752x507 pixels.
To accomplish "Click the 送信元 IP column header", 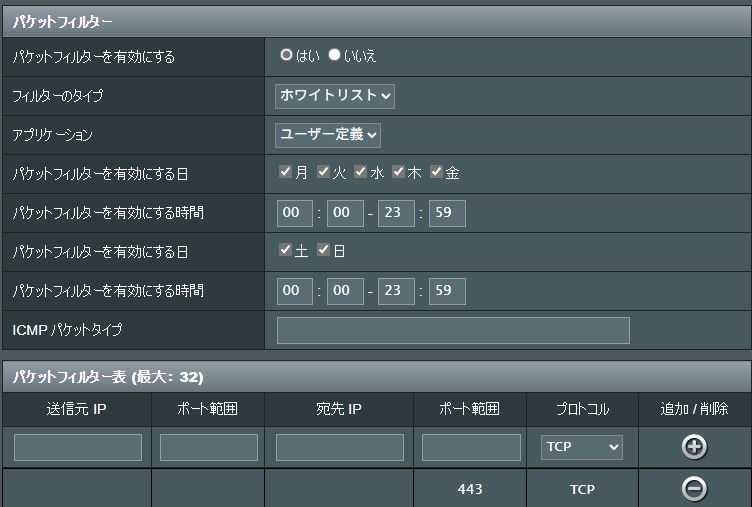I will [x=77, y=409].
